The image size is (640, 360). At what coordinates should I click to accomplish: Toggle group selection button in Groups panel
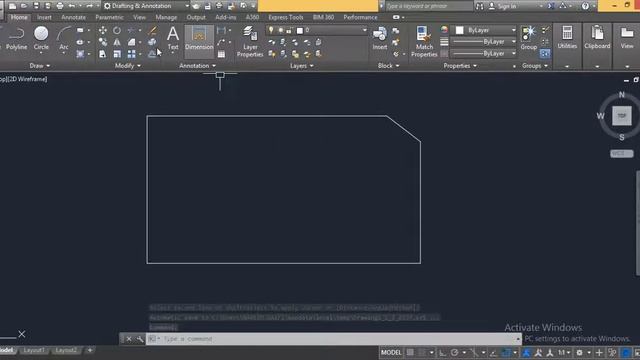(545, 53)
